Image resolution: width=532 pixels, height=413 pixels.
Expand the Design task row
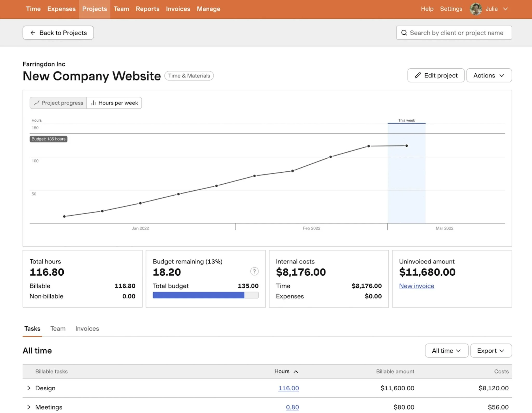[29, 388]
